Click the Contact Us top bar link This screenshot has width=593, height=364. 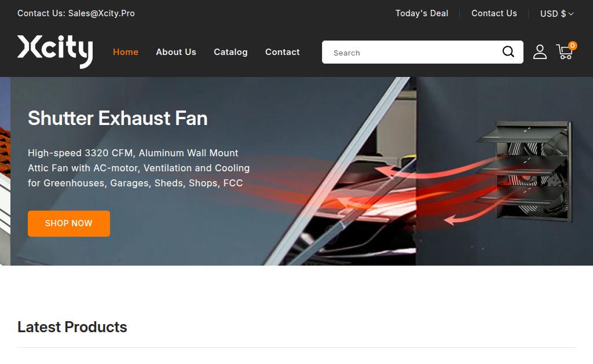[494, 13]
